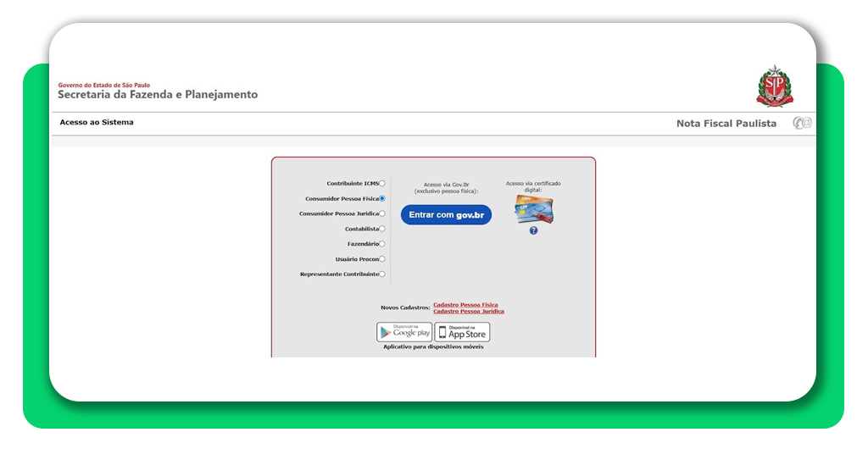The height and width of the screenshot is (454, 868).
Task: Open the Cadastro Pessoa Jurídica link
Action: 468,312
